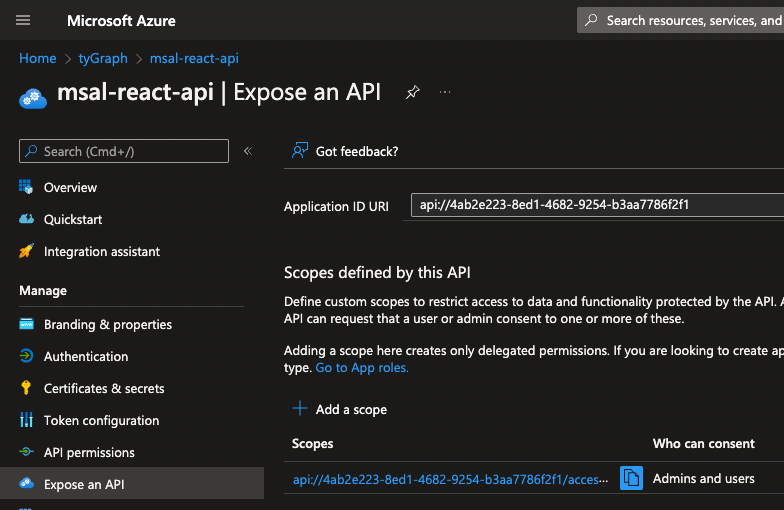The height and width of the screenshot is (510, 784).
Task: Click the API permissions icon
Action: pos(26,452)
